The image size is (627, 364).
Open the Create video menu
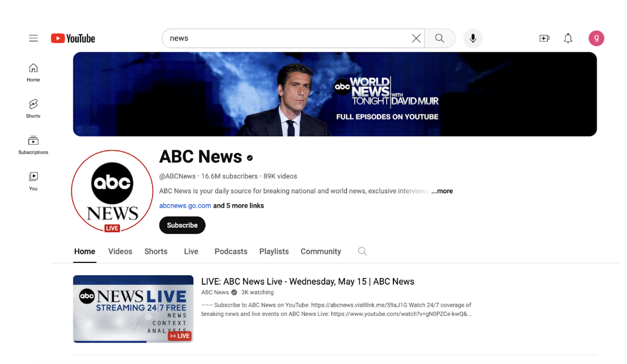[x=544, y=39]
